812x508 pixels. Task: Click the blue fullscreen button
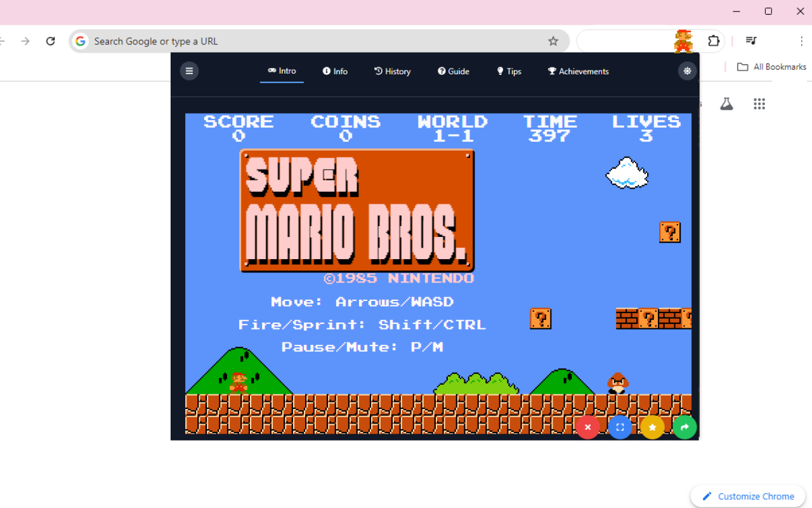[620, 427]
